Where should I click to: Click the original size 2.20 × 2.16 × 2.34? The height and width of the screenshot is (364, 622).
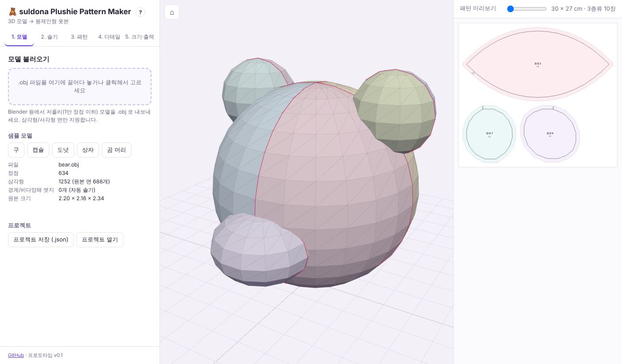click(81, 198)
